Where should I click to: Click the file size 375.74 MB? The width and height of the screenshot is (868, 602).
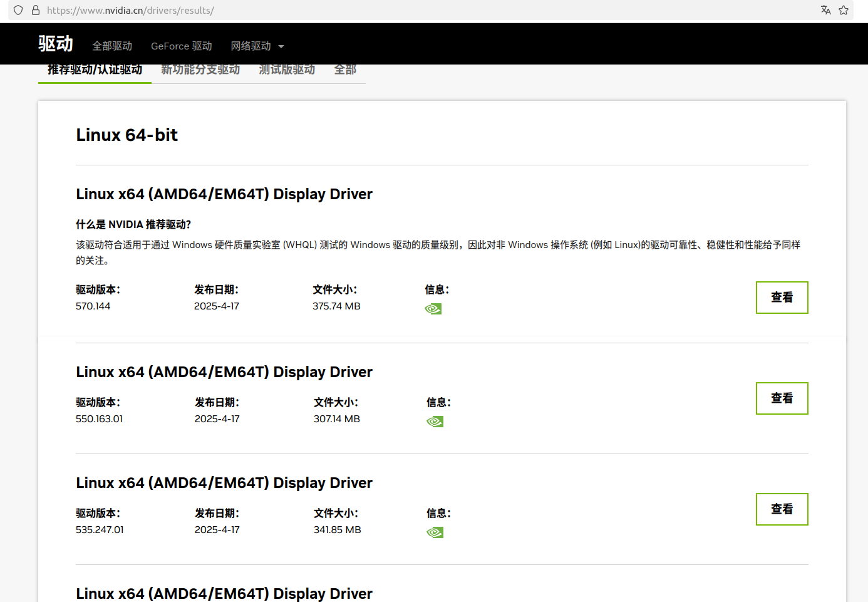[x=337, y=306]
